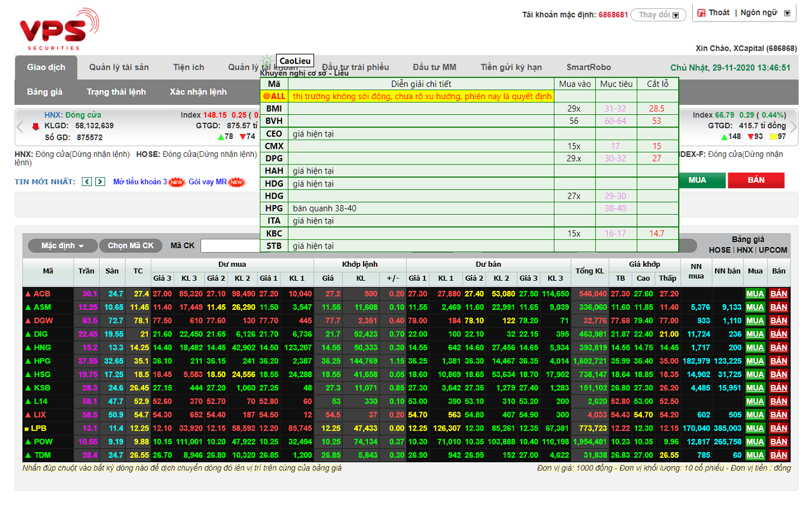
Task: Open the Tiện ích tab
Action: point(188,67)
